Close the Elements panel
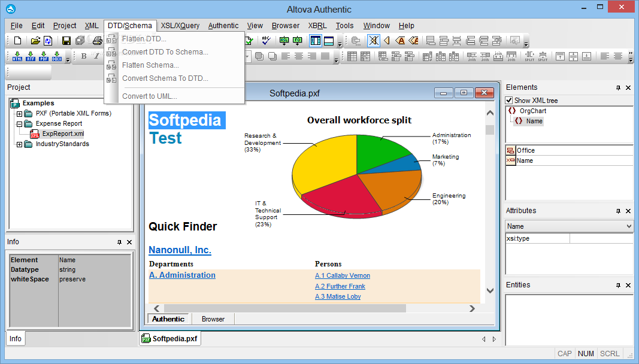639x364 pixels. 628,87
